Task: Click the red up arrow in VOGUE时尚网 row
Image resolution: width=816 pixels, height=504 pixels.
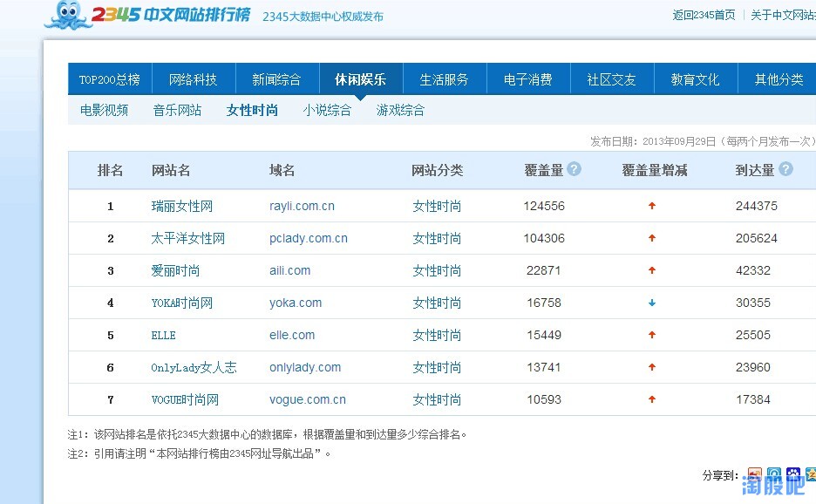Action: click(651, 399)
